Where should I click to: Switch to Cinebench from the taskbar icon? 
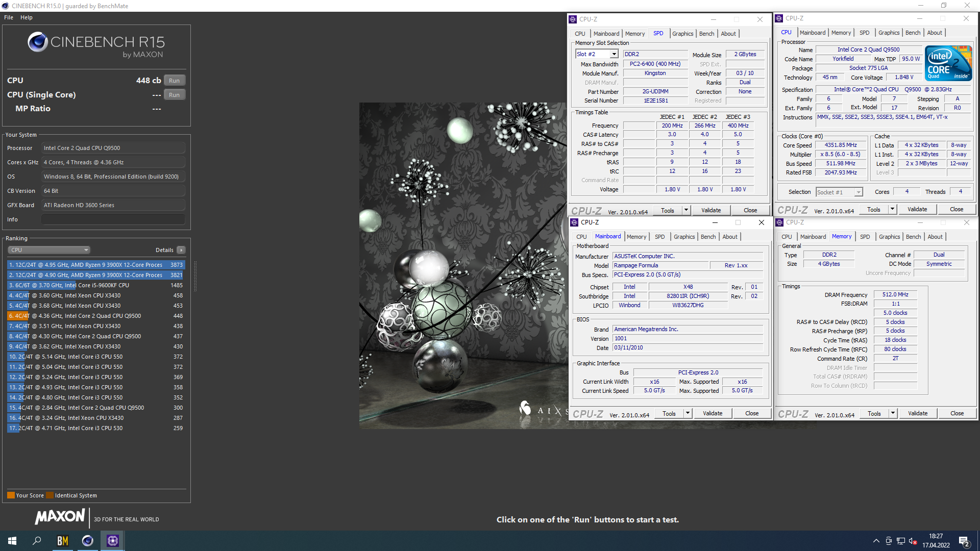tap(87, 541)
